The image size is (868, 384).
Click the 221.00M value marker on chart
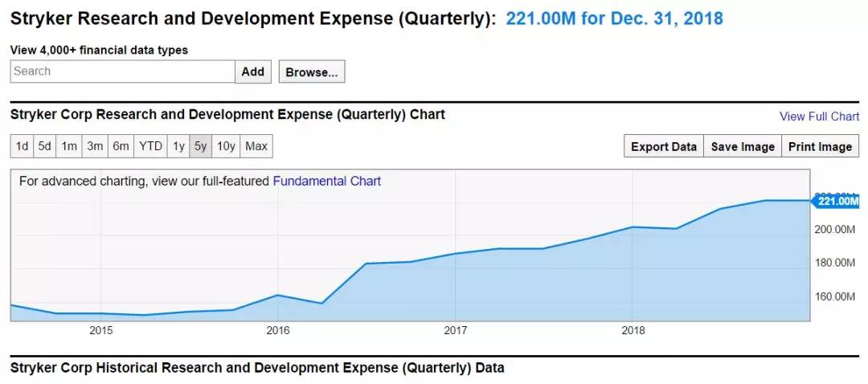click(837, 201)
